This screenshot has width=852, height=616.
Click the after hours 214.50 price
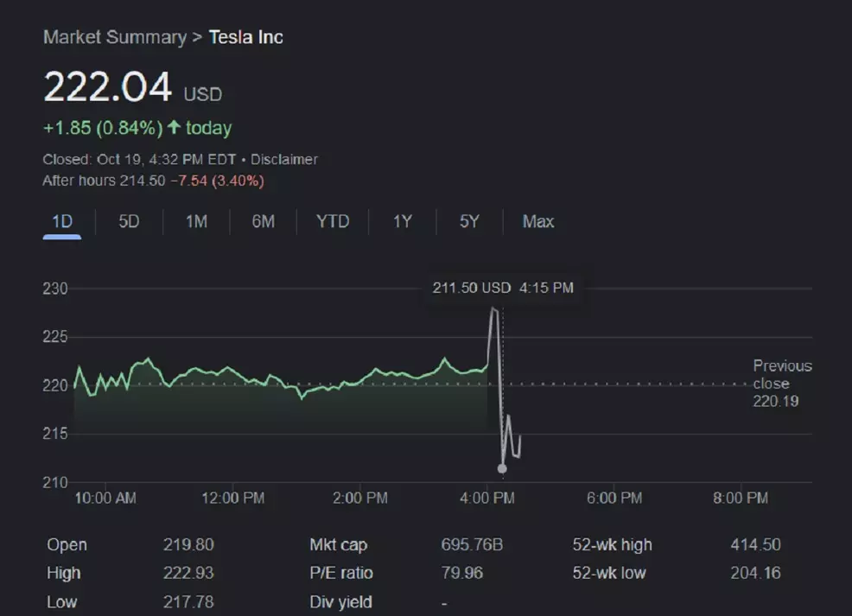tap(142, 181)
